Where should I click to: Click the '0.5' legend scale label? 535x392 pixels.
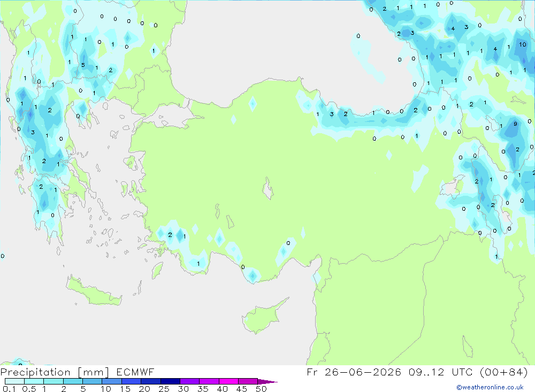(x=29, y=389)
